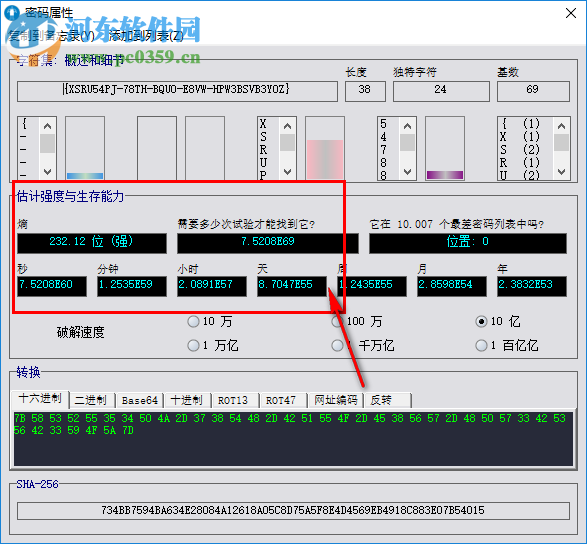Click up arrow of digits list

(408, 126)
